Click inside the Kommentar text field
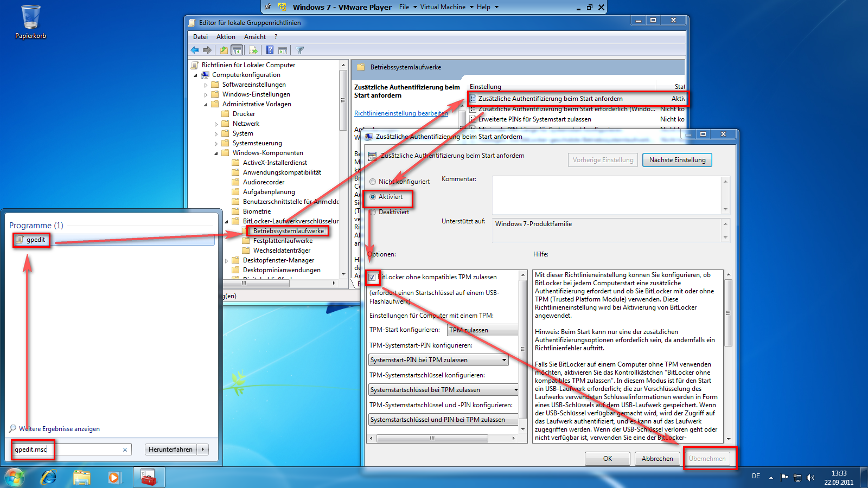The image size is (868, 488). [x=607, y=195]
